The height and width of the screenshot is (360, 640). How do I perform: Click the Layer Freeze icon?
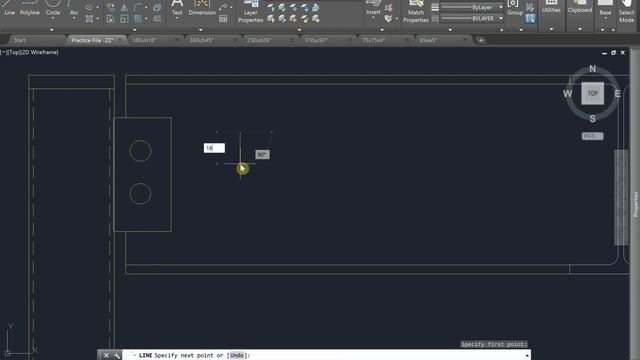[293, 7]
